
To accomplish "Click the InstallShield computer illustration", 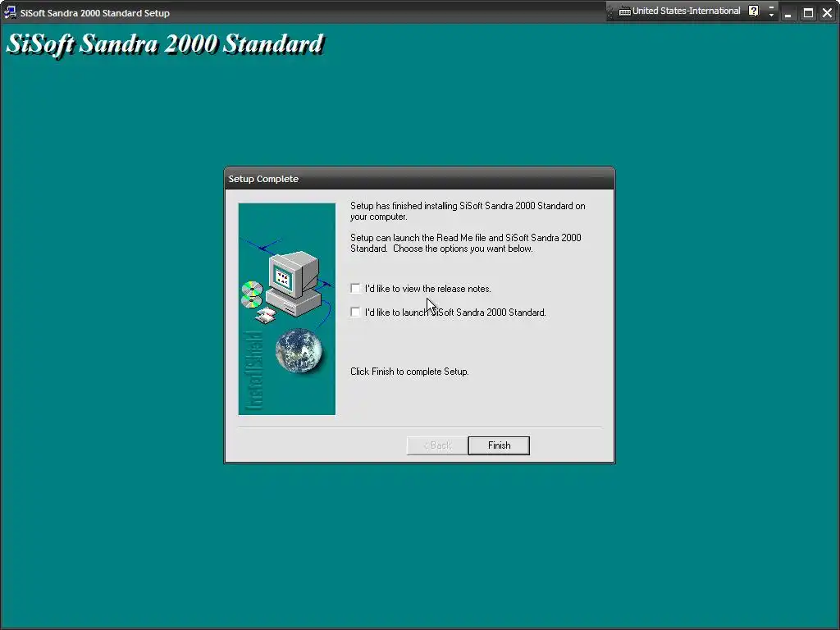I will 287,309.
